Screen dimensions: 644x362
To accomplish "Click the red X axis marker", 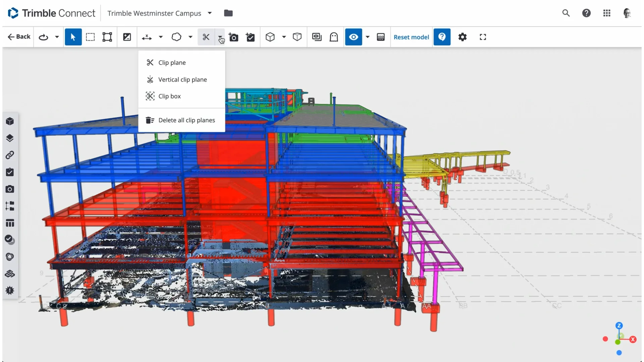I will tap(633, 340).
